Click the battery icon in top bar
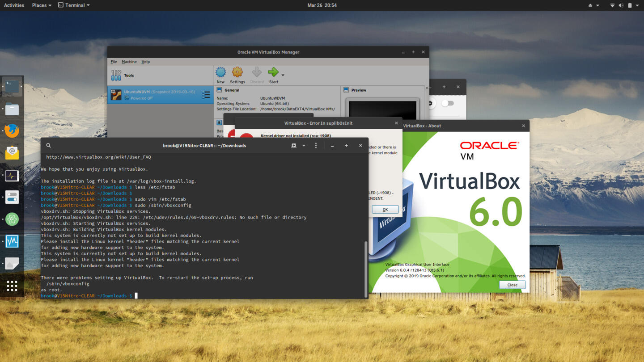644x362 pixels. (630, 5)
